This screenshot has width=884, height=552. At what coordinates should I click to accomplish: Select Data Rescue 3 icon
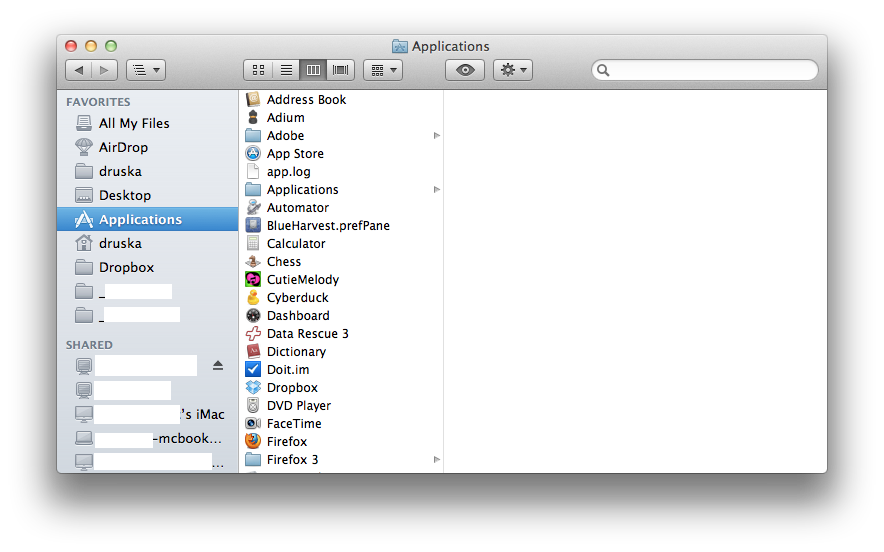(253, 333)
